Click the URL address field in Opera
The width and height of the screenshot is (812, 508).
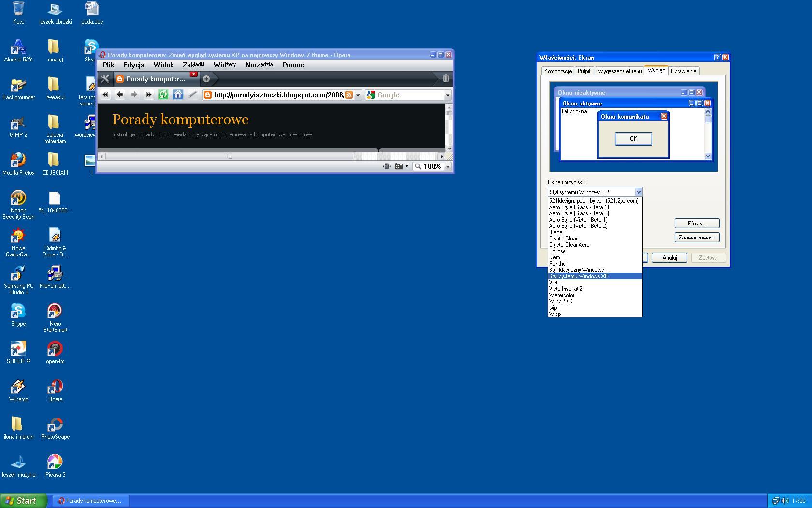click(x=278, y=95)
